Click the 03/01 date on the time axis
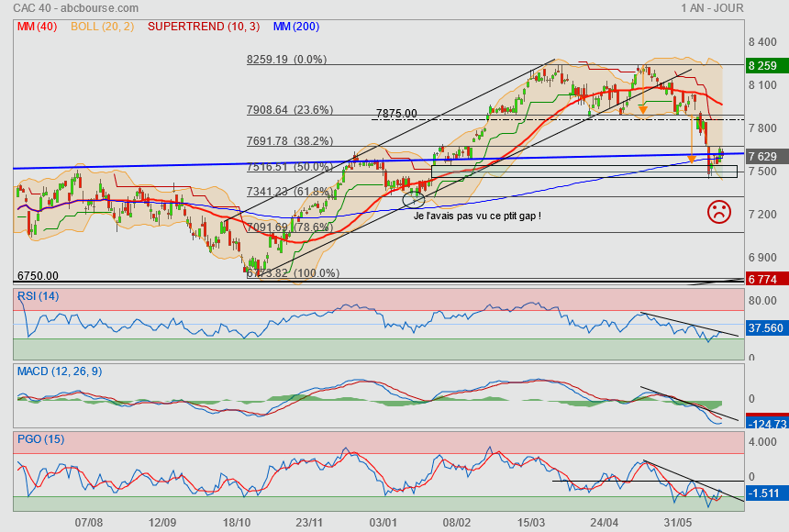The image size is (789, 532). point(383,523)
